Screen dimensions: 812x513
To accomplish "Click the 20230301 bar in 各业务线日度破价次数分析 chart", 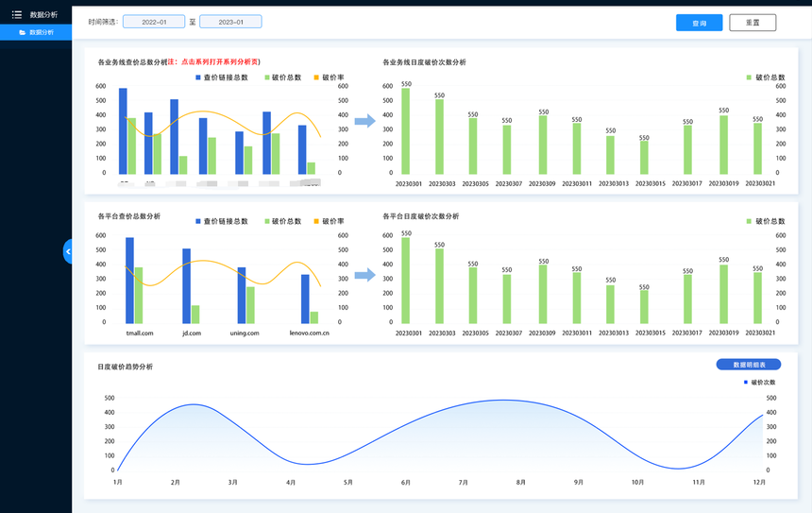I will pos(405,131).
